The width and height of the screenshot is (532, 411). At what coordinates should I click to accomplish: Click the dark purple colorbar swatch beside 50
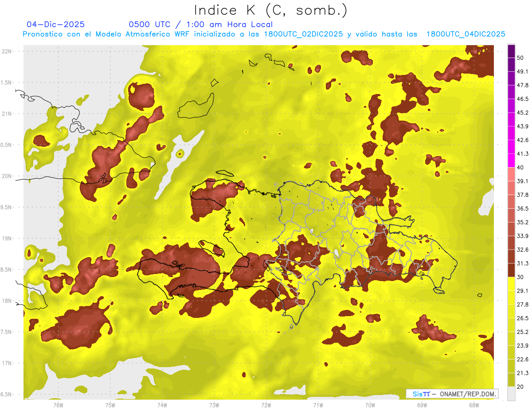(511, 51)
